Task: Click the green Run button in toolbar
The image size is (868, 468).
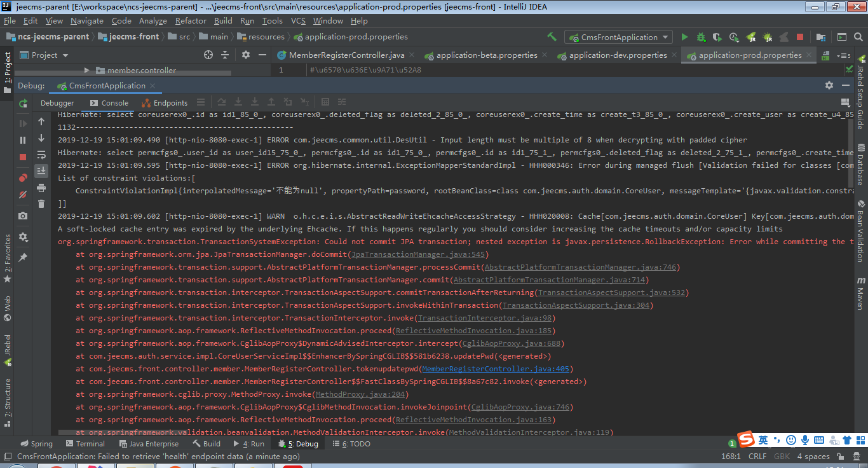Action: pyautogui.click(x=684, y=37)
